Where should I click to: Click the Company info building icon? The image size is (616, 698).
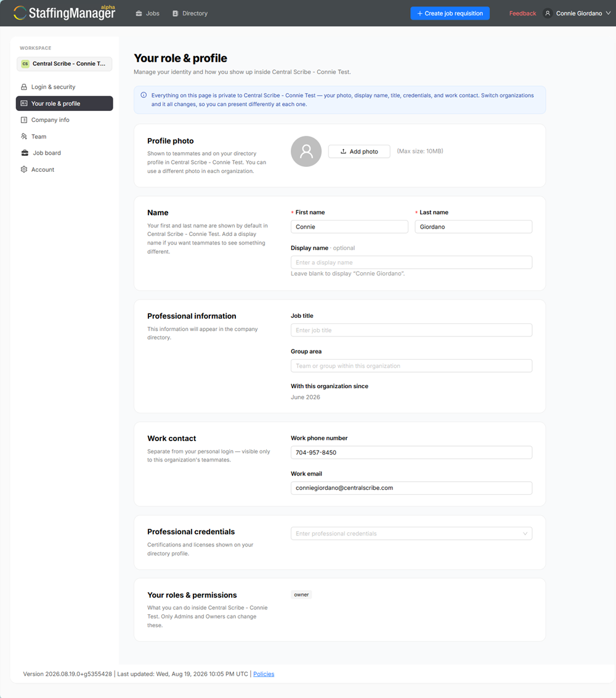point(24,120)
